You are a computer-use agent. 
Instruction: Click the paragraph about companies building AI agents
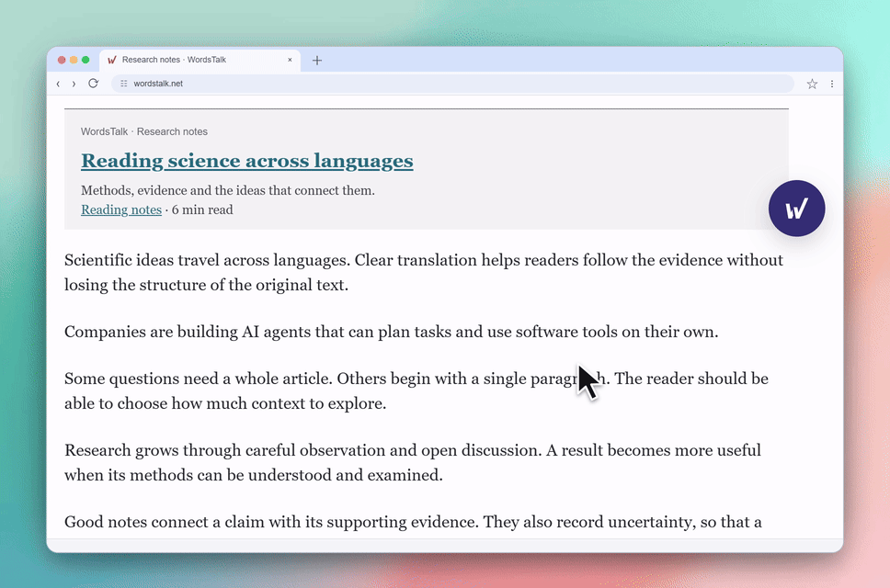(x=391, y=332)
